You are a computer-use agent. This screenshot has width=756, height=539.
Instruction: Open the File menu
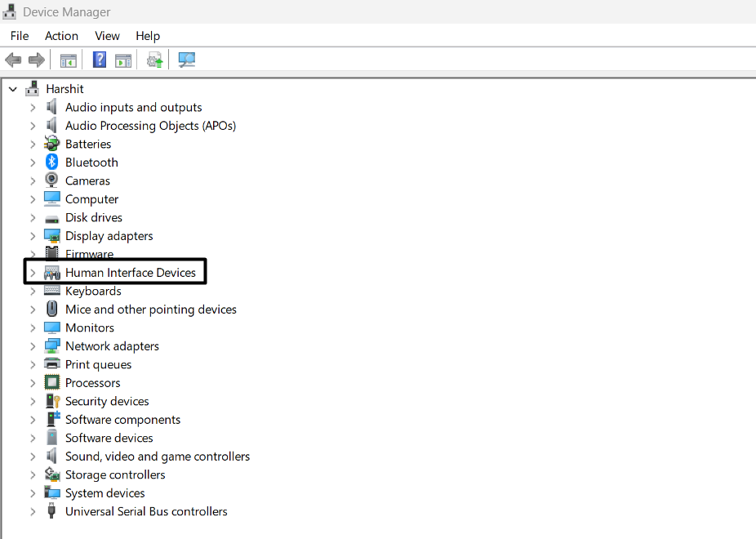[x=20, y=36]
